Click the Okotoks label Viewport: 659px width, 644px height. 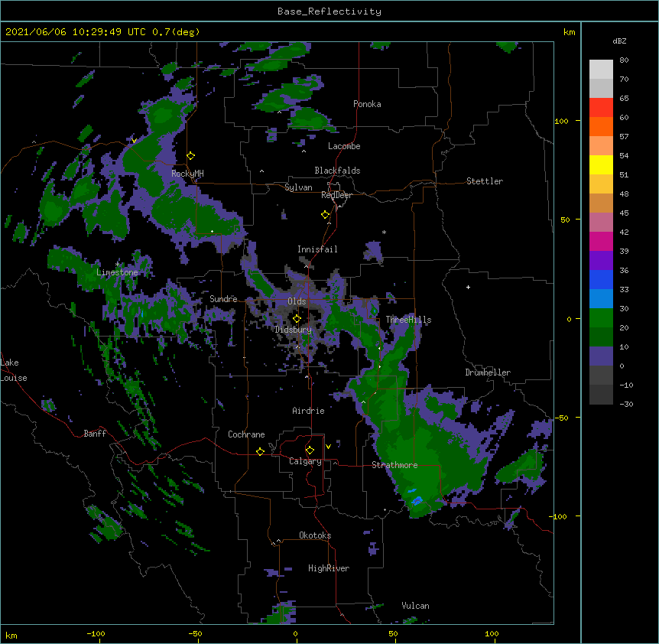pos(315,535)
